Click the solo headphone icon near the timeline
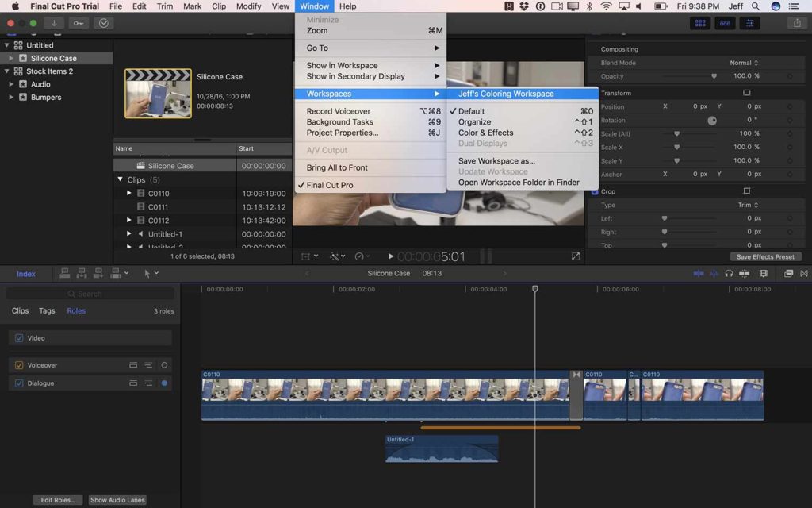 [730, 274]
